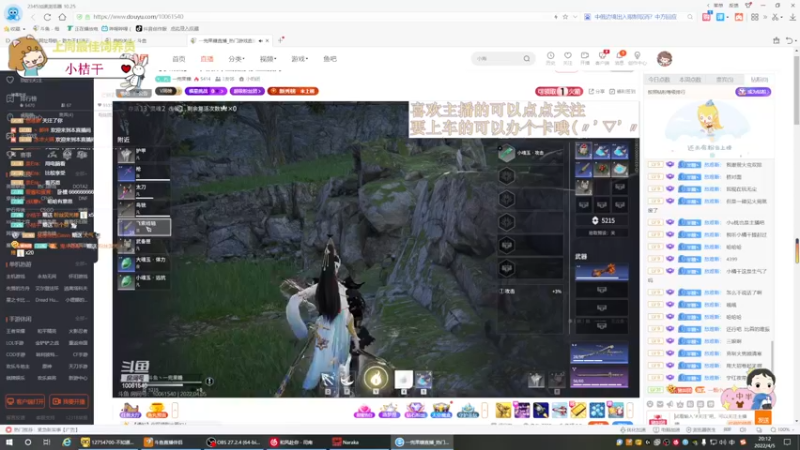Open browser extensions grid icon

click(x=755, y=17)
